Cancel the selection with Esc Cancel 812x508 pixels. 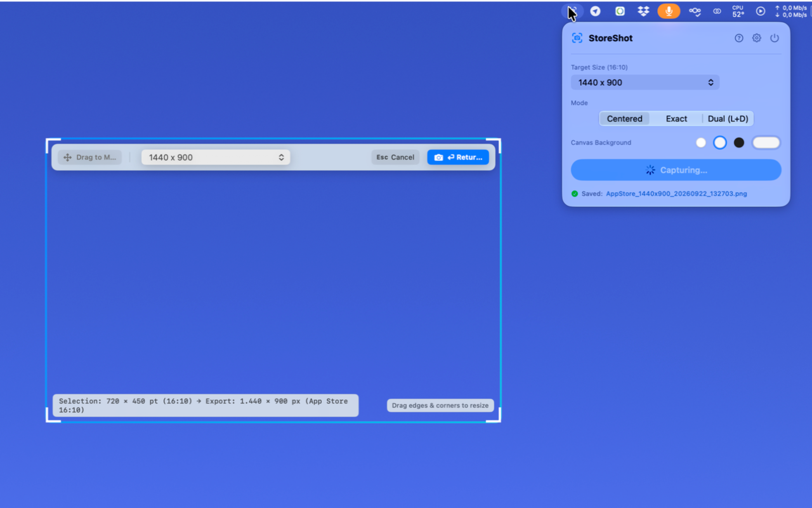click(395, 157)
